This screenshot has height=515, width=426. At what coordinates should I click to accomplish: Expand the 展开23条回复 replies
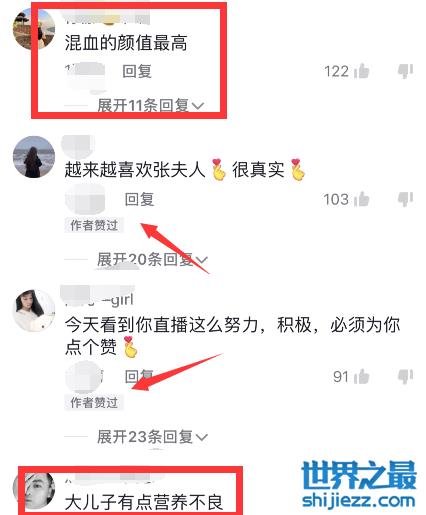click(152, 437)
